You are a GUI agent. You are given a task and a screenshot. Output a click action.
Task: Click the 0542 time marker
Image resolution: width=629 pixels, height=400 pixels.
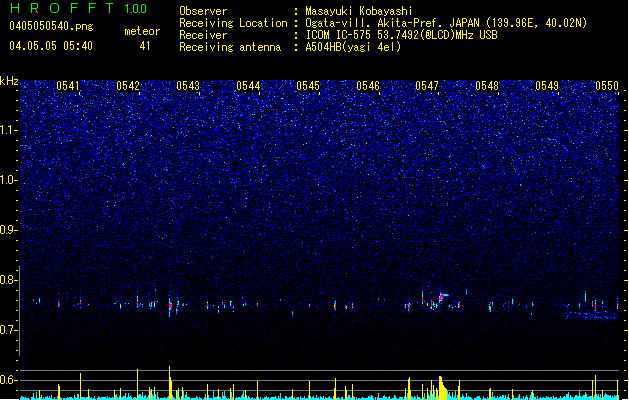pyautogui.click(x=128, y=86)
